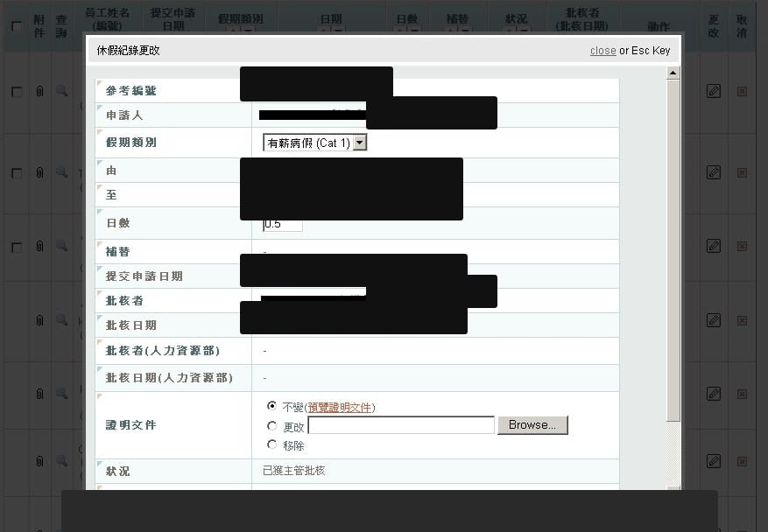
Task: Select the 移除 radio button for 證明文件
Action: [x=271, y=444]
